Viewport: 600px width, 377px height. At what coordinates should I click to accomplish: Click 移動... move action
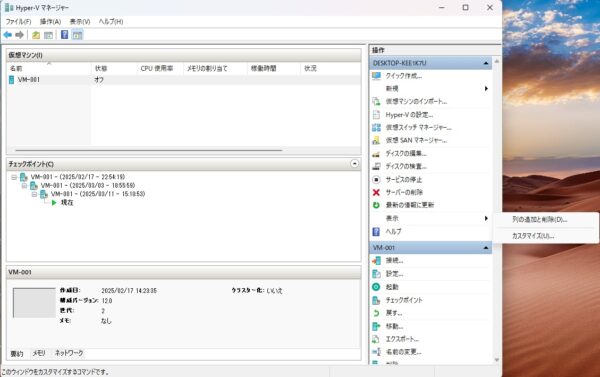tap(394, 326)
